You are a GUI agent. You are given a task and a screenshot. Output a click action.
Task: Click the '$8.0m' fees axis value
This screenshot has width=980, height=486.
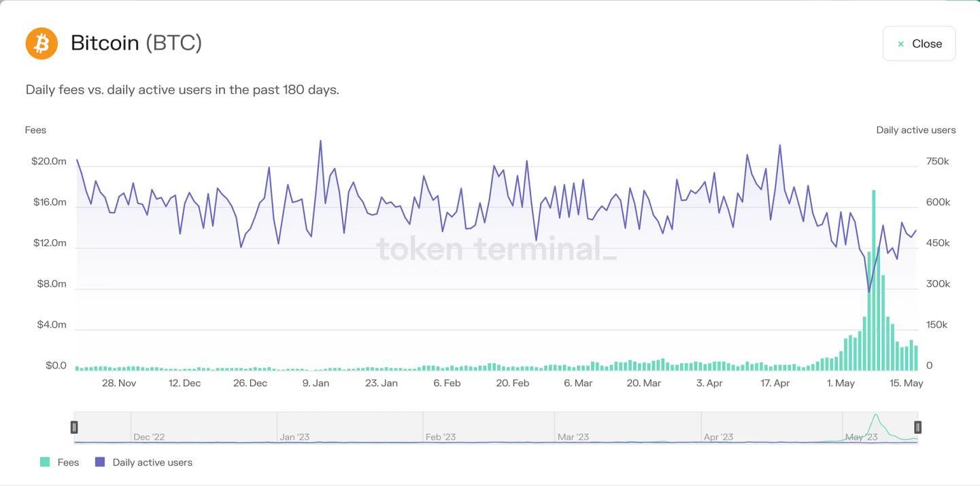(52, 283)
